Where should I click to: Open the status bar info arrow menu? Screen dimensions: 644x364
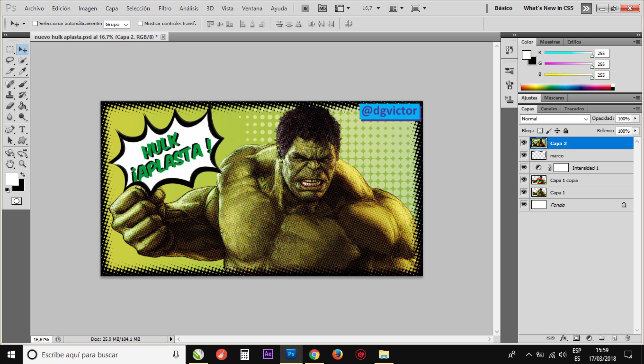tap(171, 339)
